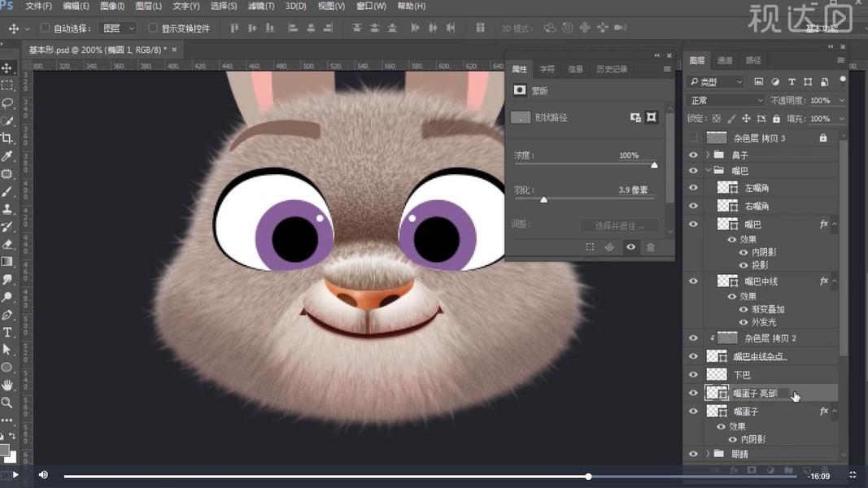Toggle the 显示变换控件 checkbox
The width and height of the screenshot is (868, 488).
pyautogui.click(x=153, y=28)
